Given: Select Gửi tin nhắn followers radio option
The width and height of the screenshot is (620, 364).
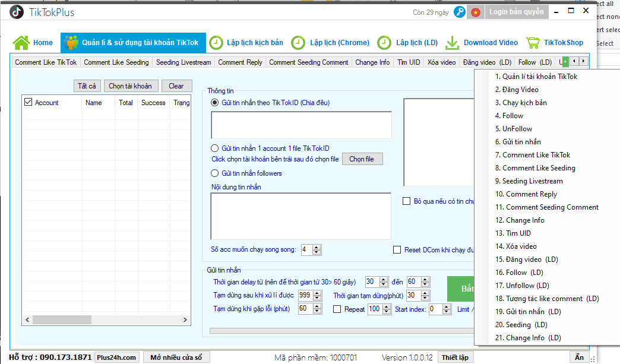Looking at the screenshot, I should coord(215,173).
